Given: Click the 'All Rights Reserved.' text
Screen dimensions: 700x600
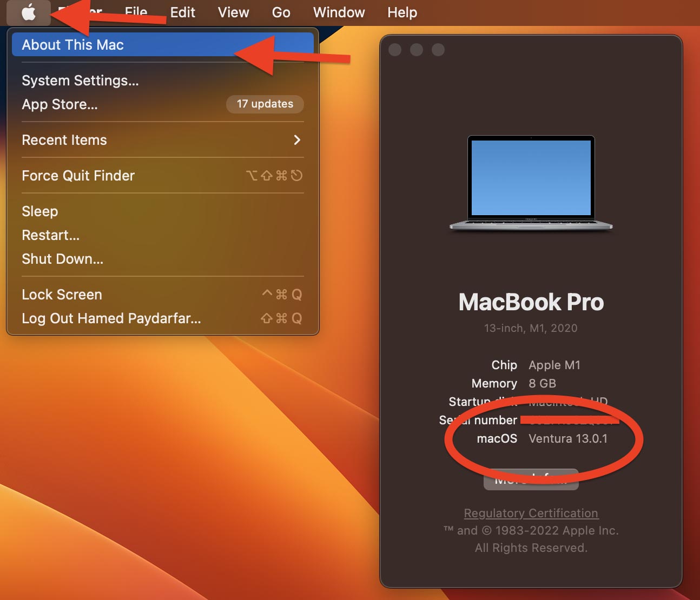Looking at the screenshot, I should (x=531, y=548).
